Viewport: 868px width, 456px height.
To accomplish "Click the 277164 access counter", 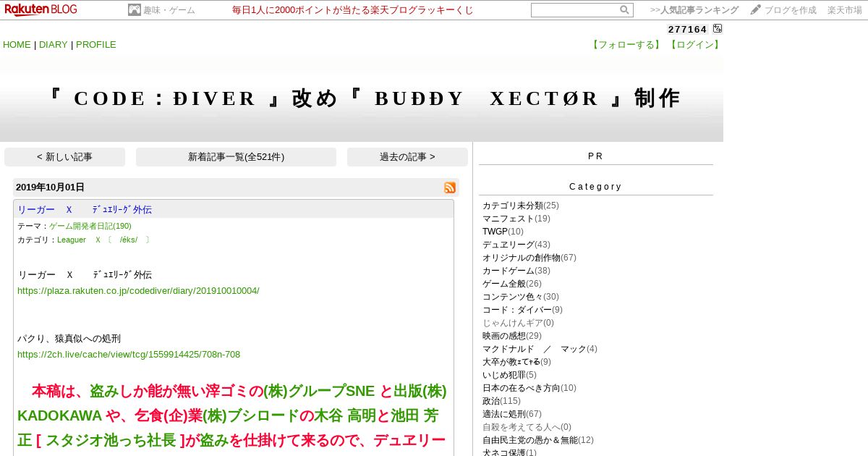I will coord(687,29).
